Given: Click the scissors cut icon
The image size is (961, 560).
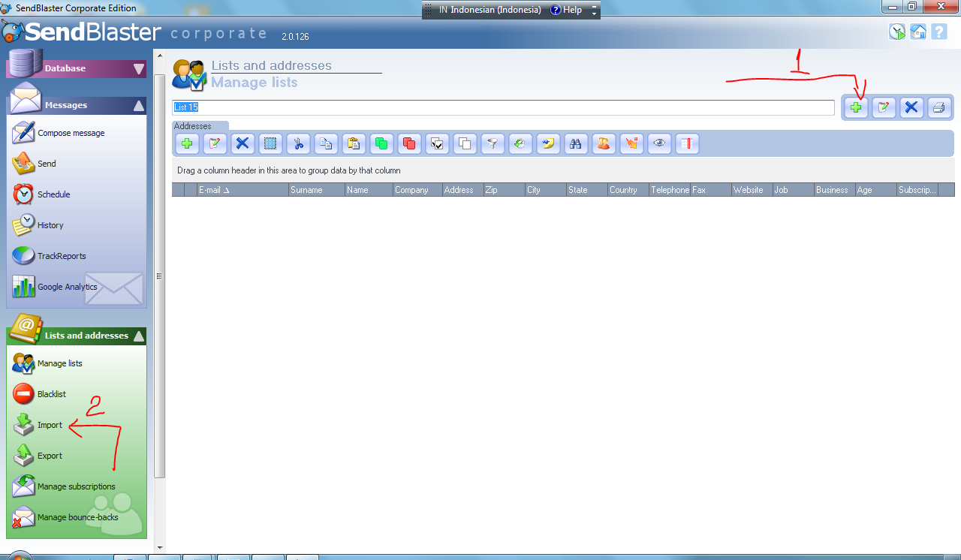Looking at the screenshot, I should click(x=298, y=143).
